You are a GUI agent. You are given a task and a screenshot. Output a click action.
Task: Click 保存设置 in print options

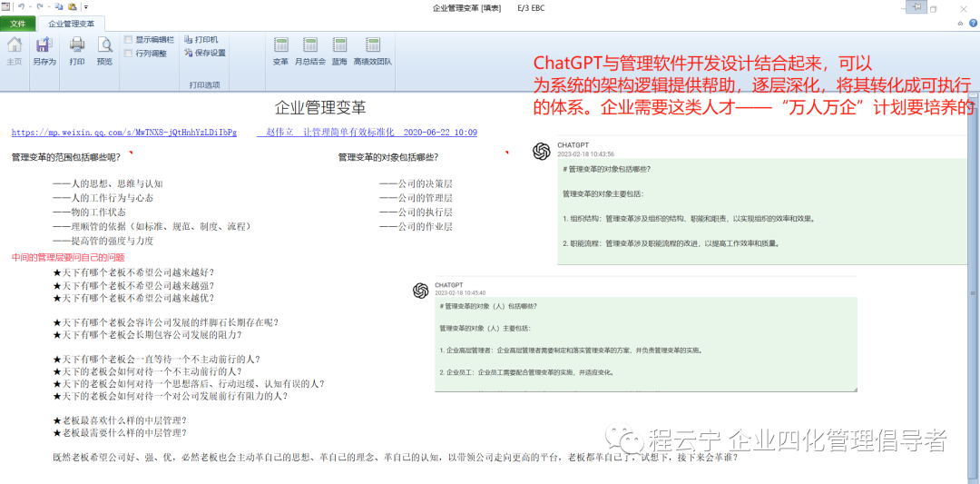pyautogui.click(x=205, y=53)
